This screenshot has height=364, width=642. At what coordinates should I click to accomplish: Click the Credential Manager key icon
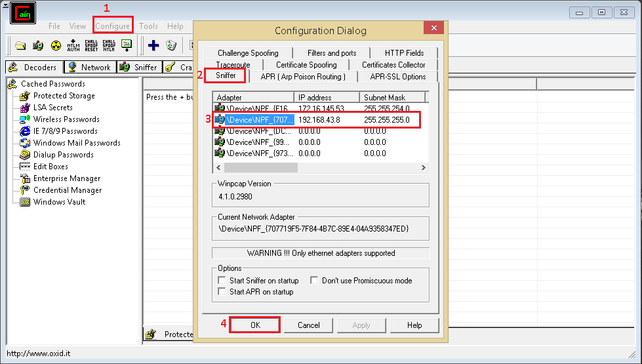(x=25, y=190)
